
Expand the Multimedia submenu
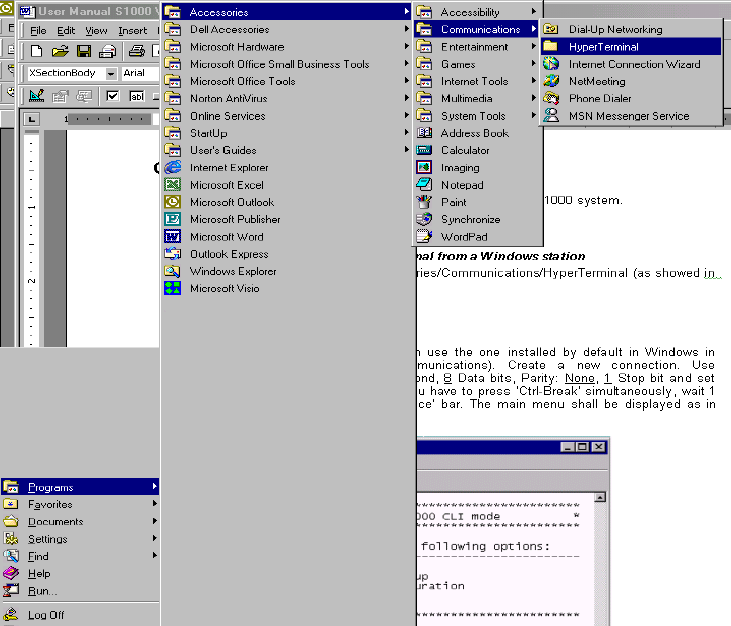(x=477, y=99)
